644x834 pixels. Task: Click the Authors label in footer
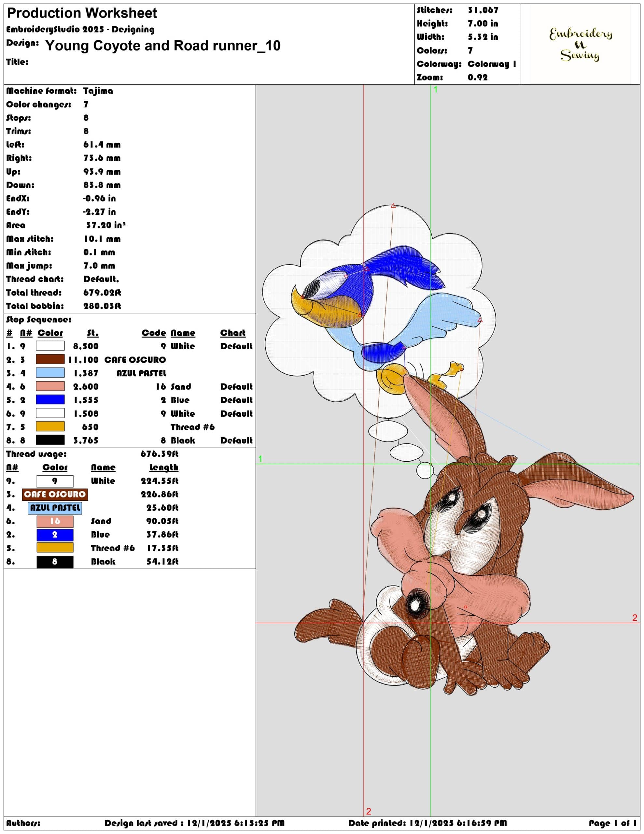click(x=23, y=823)
